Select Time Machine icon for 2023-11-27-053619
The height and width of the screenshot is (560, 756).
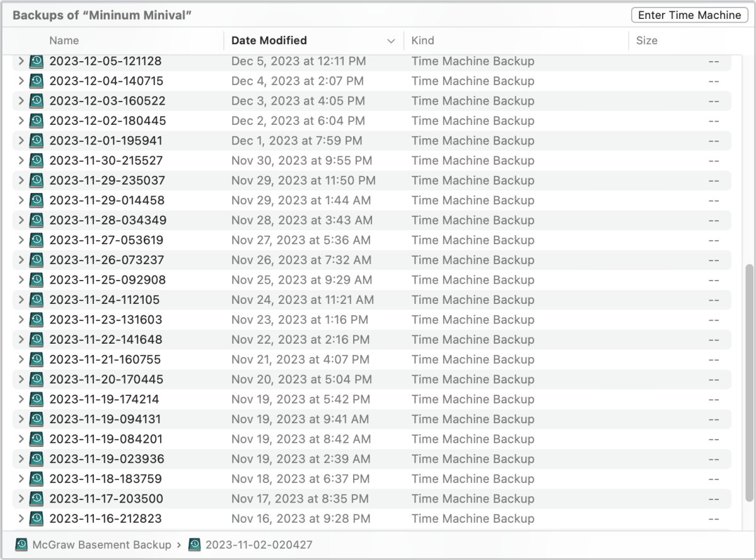pos(37,240)
